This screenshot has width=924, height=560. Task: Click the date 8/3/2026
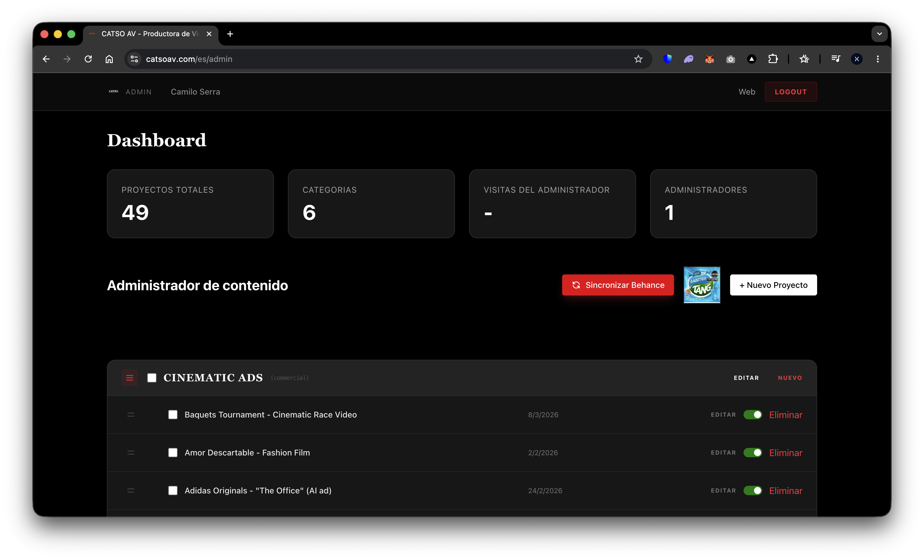pyautogui.click(x=543, y=415)
